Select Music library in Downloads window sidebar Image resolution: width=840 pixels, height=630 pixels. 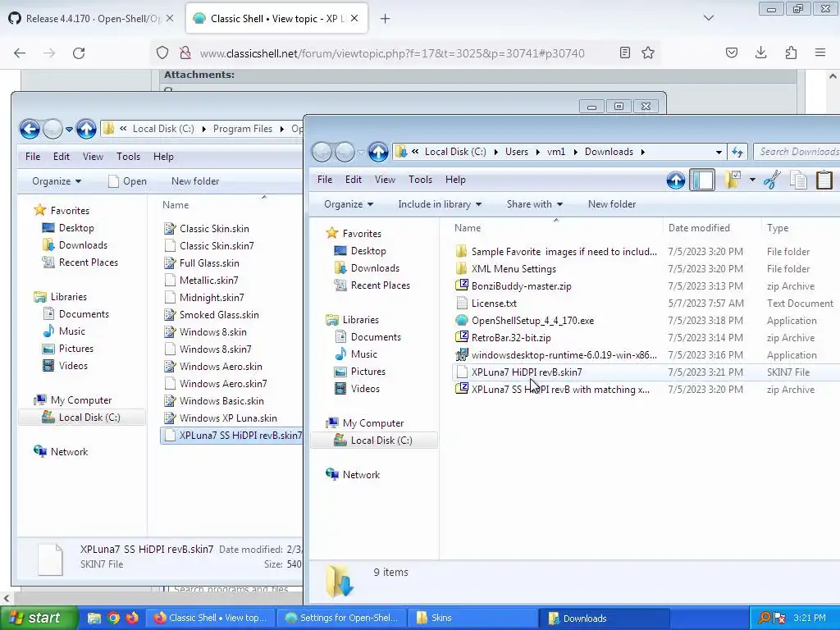363,354
